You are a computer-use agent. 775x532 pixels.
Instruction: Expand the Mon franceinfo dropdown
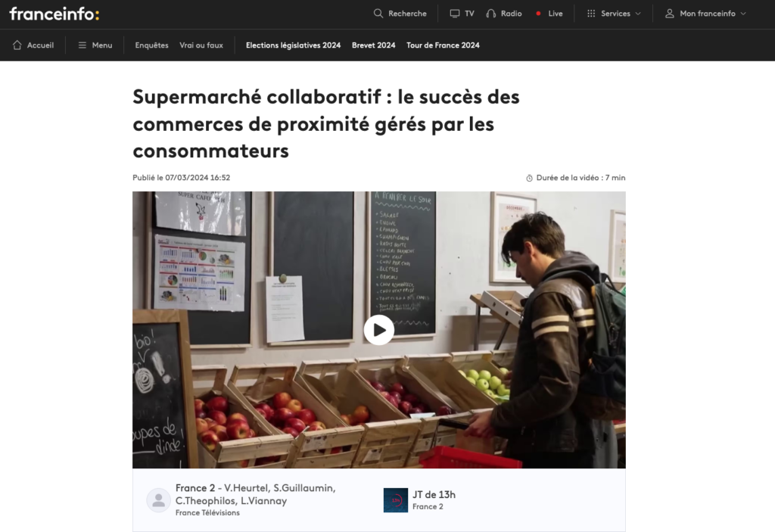[705, 14]
